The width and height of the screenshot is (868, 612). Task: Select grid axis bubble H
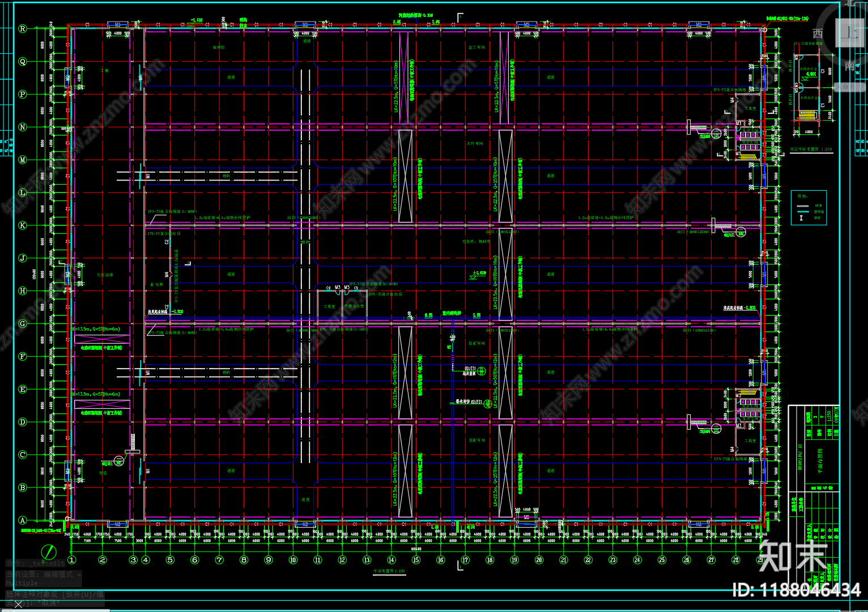[x=23, y=291]
